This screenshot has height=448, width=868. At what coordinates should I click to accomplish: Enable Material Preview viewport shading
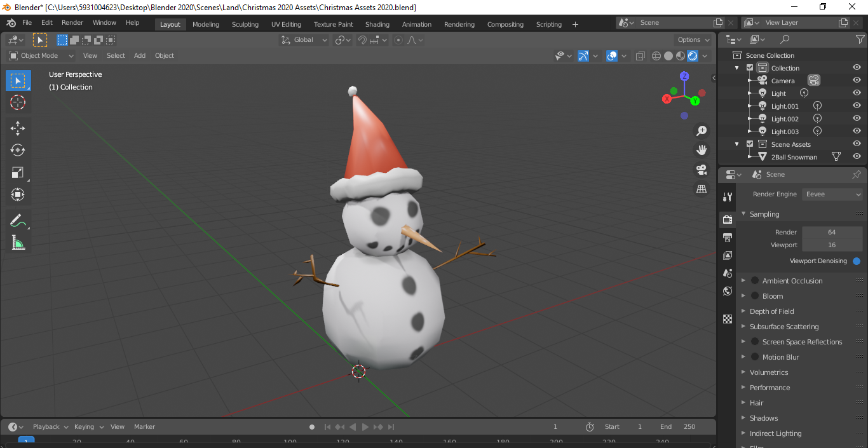(679, 55)
